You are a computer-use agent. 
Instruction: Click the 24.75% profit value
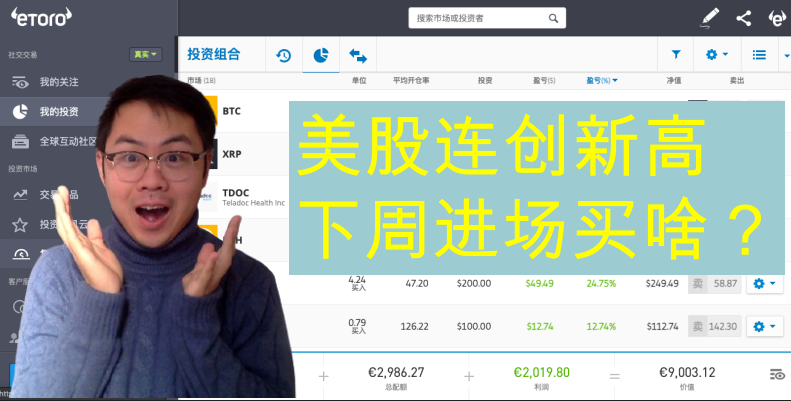(601, 283)
